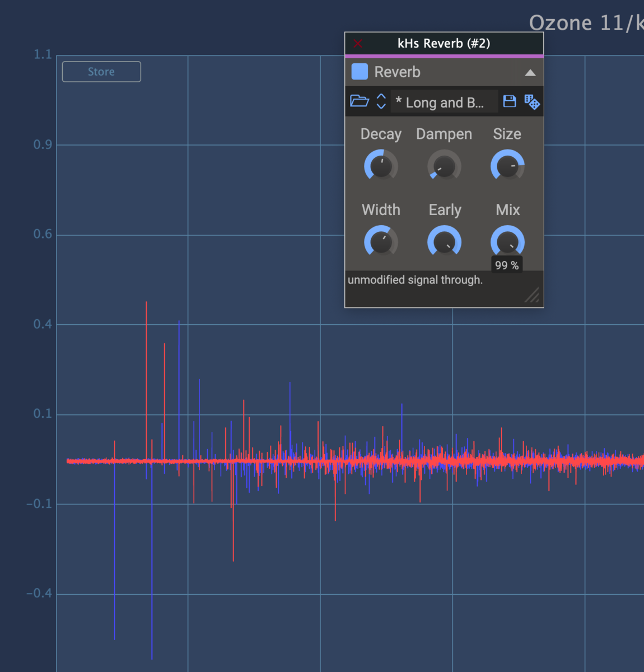Click the resize grip in the reverb window corner
The image size is (644, 672).
532,295
